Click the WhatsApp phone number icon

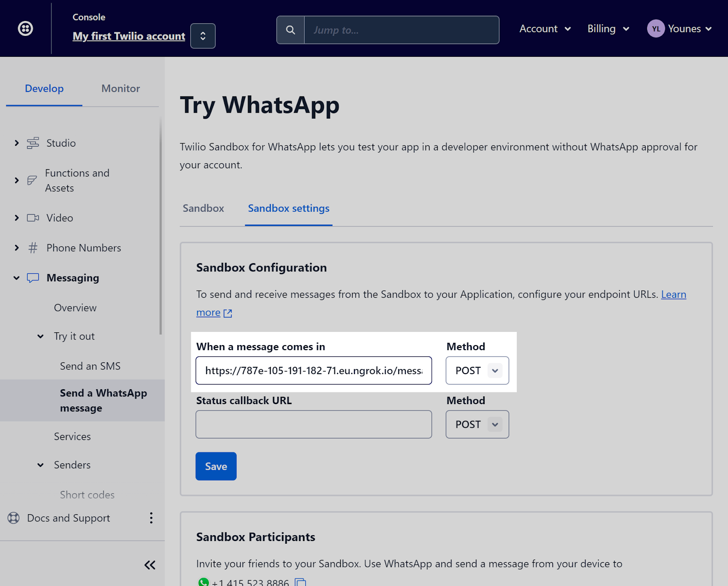coord(203,582)
